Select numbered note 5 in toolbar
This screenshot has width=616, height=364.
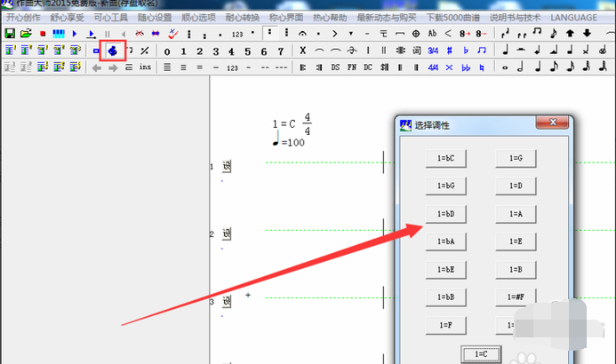[x=247, y=51]
